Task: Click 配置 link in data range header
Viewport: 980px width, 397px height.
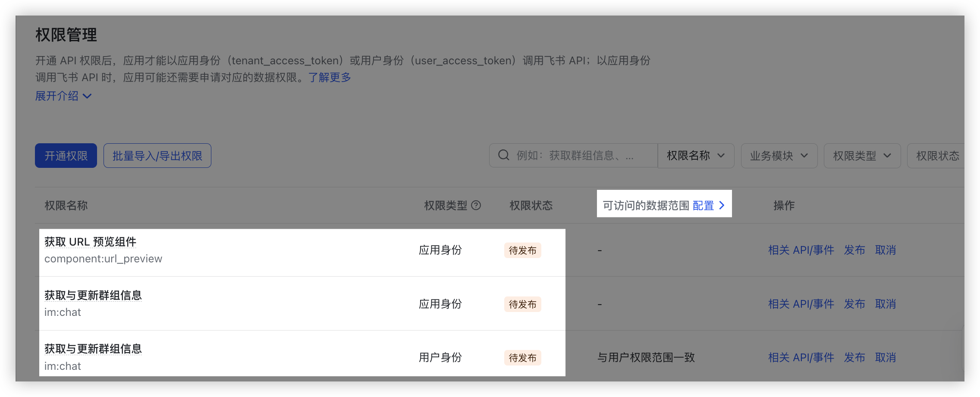Action: 703,205
